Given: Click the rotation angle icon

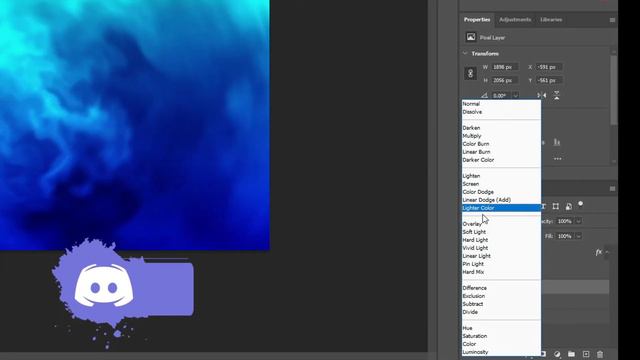Looking at the screenshot, I should (x=484, y=96).
